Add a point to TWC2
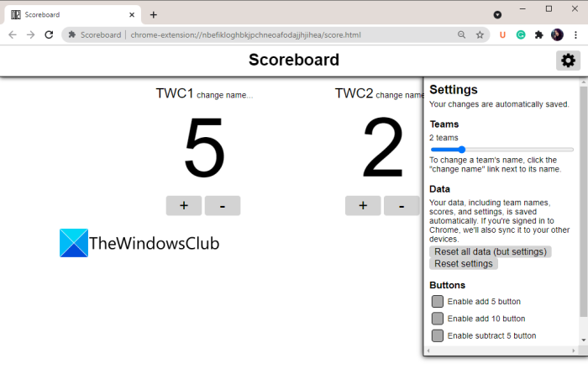The width and height of the screenshot is (588, 380). (363, 205)
